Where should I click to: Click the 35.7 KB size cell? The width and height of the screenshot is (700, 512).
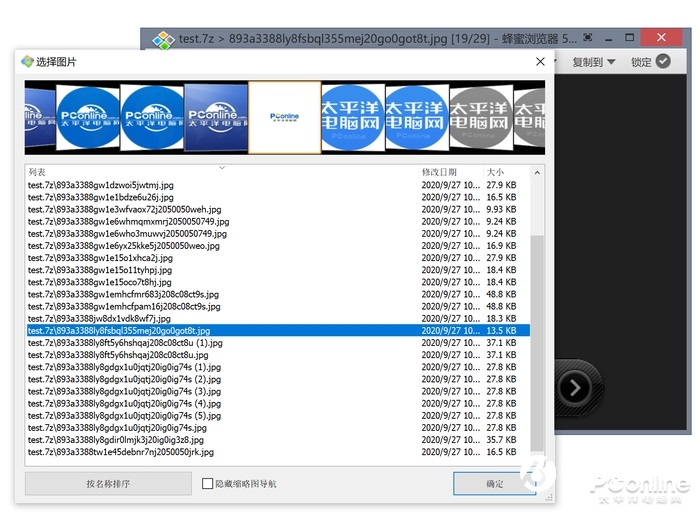click(501, 440)
